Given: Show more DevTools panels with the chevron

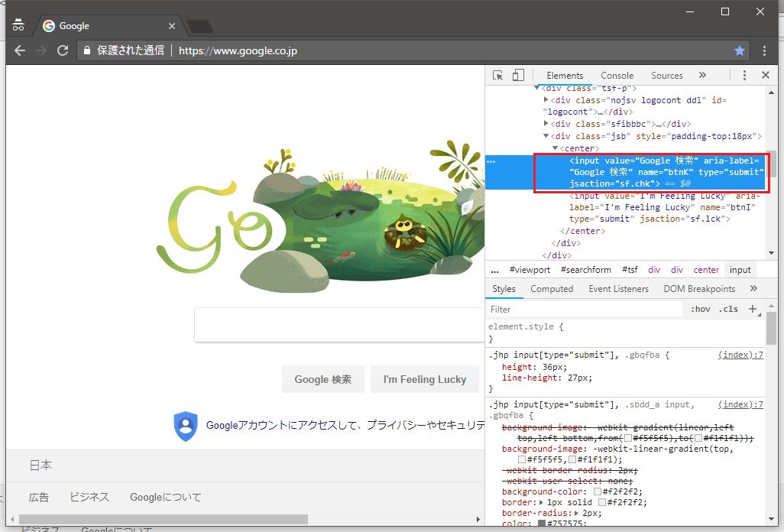Looking at the screenshot, I should tap(702, 75).
